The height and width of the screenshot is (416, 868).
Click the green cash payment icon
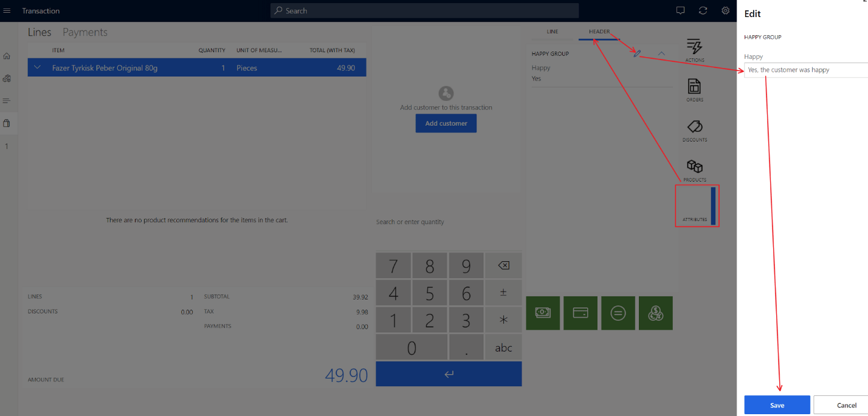point(542,313)
